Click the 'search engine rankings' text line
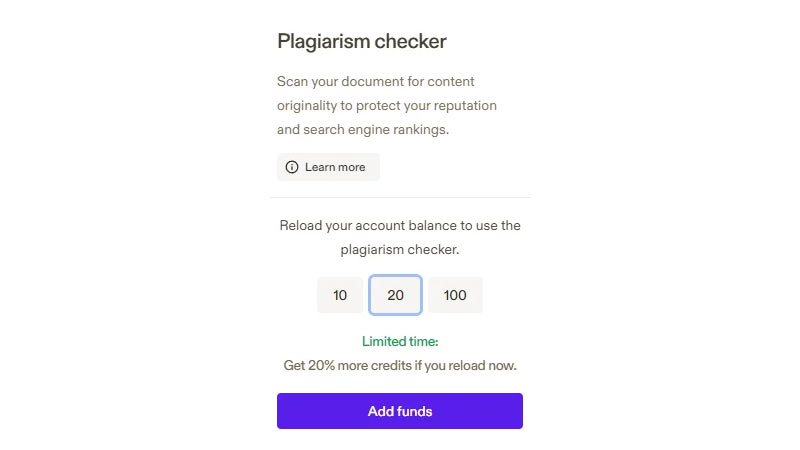Image resolution: width=800 pixels, height=450 pixels. [363, 130]
